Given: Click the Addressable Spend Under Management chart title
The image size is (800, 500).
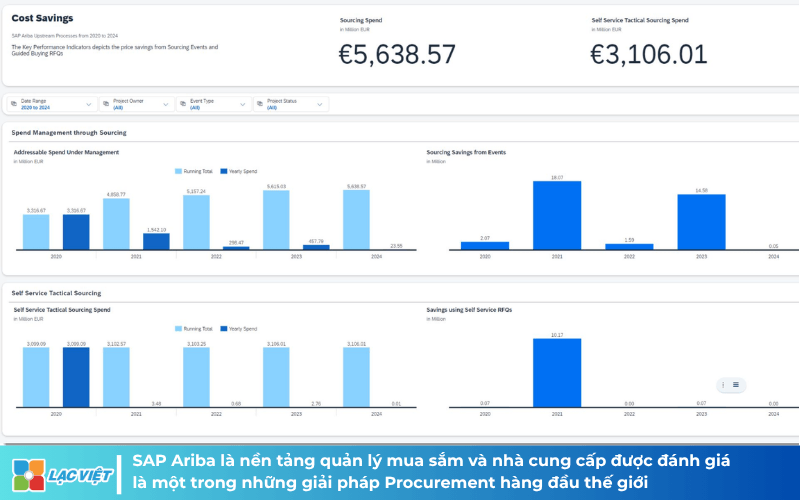Looking at the screenshot, I should click(66, 152).
